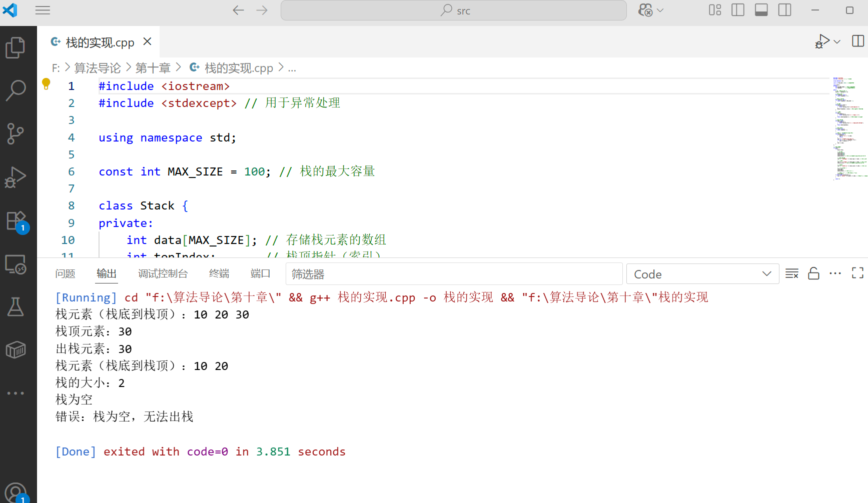Show the lightbulb code actions on line 1
Image resolution: width=868 pixels, height=503 pixels.
click(x=46, y=84)
